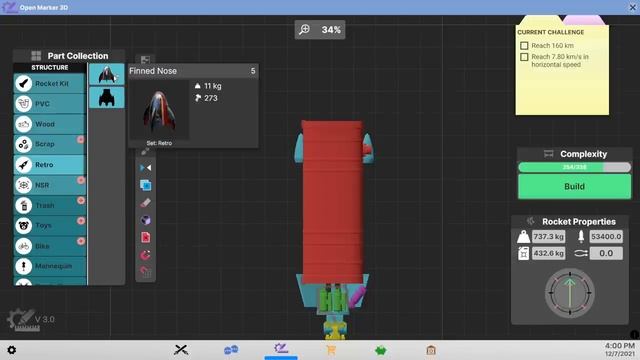Open the brown camera bottom tab
This screenshot has width=640, height=360.
click(x=431, y=350)
